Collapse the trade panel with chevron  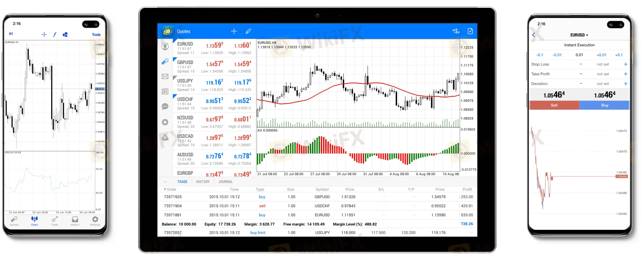tap(165, 182)
